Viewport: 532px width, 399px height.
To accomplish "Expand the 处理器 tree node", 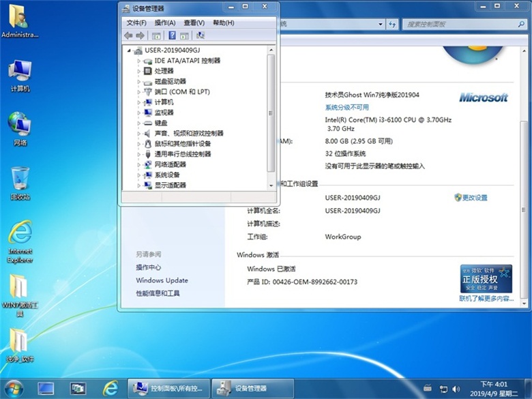I will tap(138, 71).
